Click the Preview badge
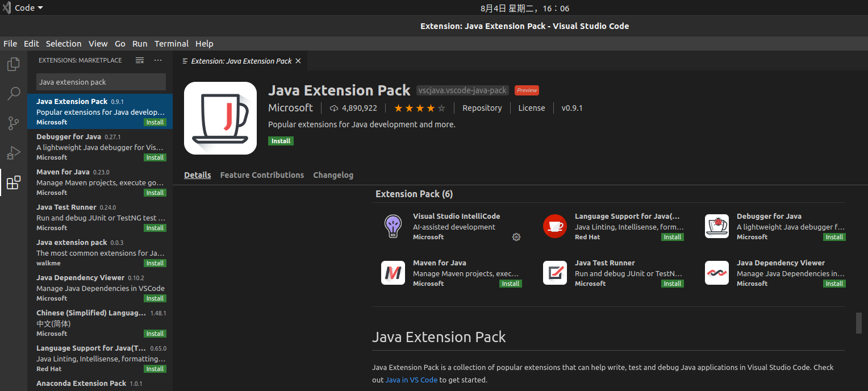Viewport: 868px width, 391px height. (x=527, y=90)
